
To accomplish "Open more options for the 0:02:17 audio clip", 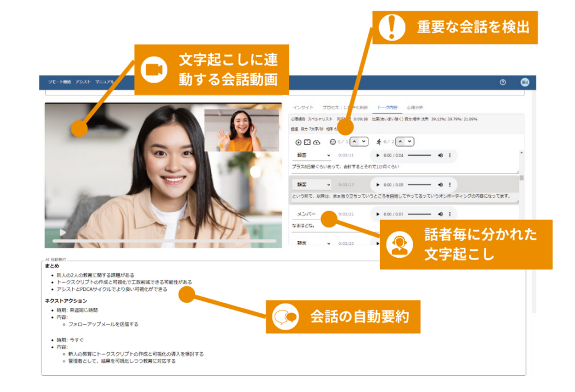I will point(450,184).
